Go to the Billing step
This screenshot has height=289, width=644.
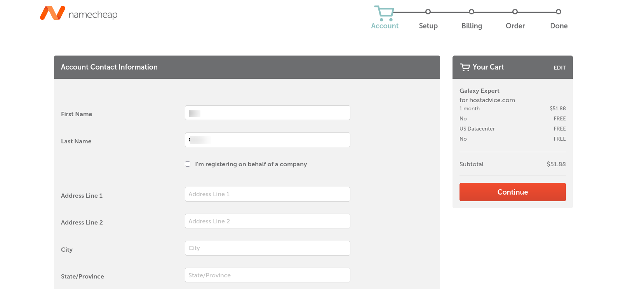pos(472,26)
